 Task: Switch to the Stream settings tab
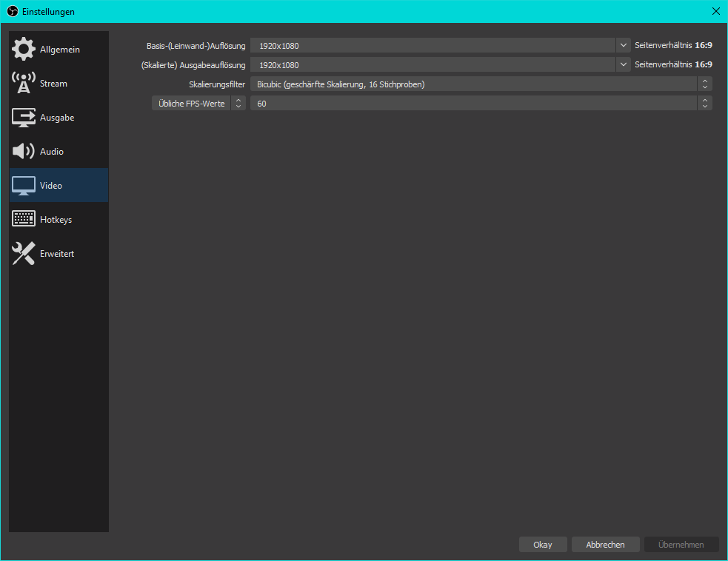coord(53,84)
